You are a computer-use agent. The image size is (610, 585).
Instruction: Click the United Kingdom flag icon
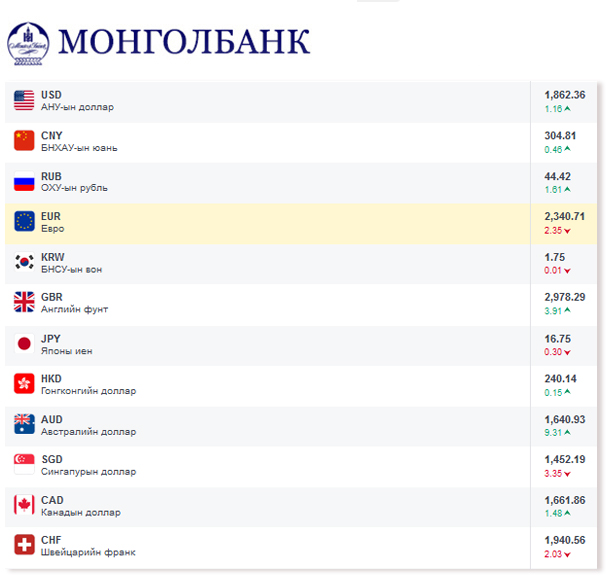click(24, 303)
